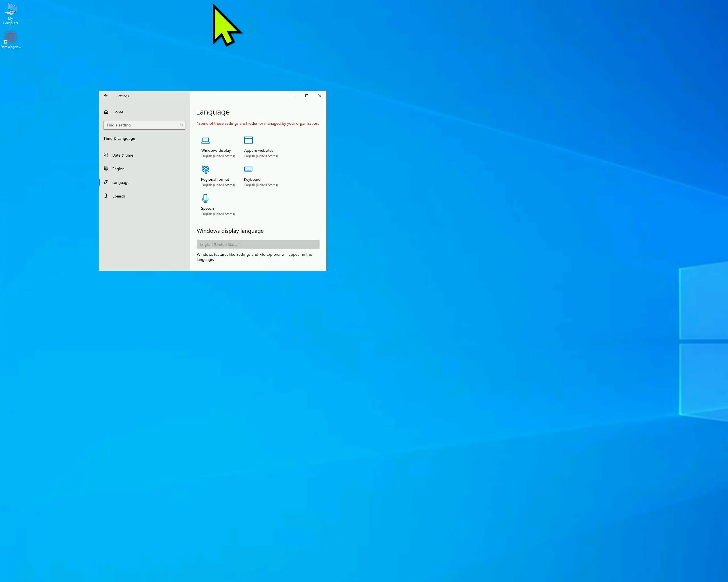Click the Home icon in sidebar
This screenshot has height=582, width=728.
pos(106,112)
